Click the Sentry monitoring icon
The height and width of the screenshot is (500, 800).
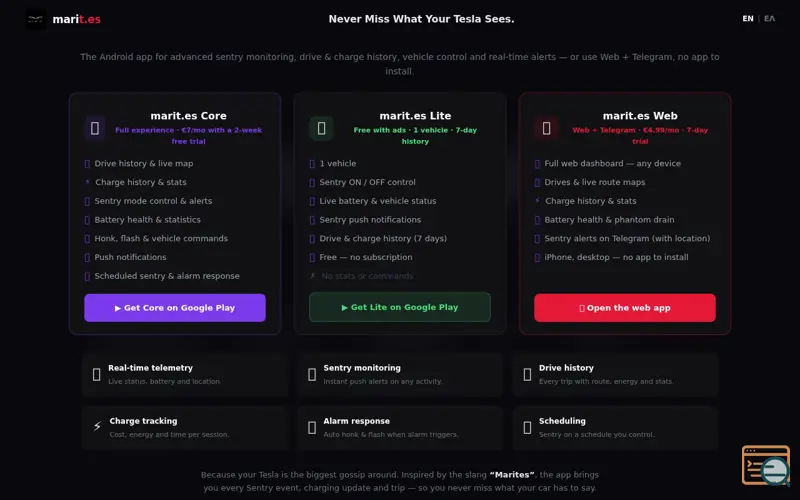pyautogui.click(x=312, y=374)
